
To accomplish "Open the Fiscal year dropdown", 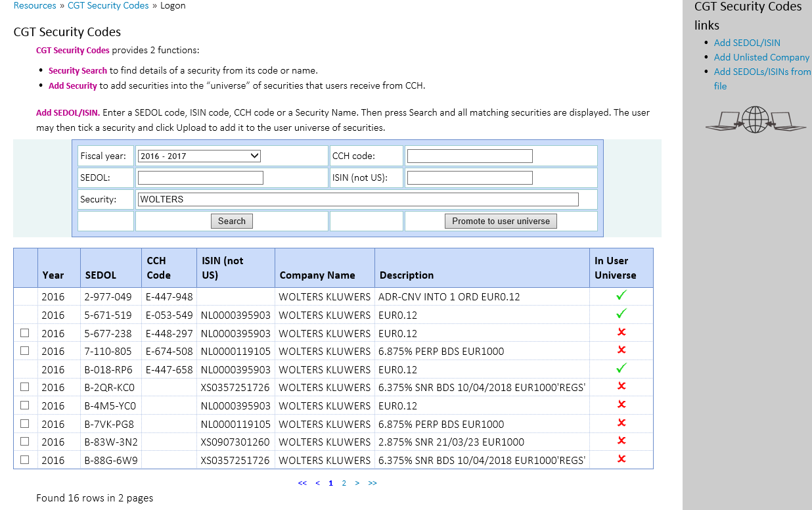I will [x=200, y=156].
